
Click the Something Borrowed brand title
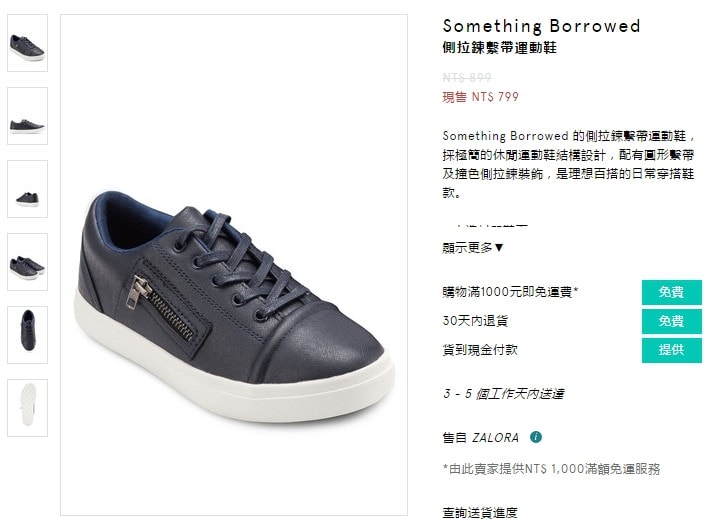coord(541,26)
